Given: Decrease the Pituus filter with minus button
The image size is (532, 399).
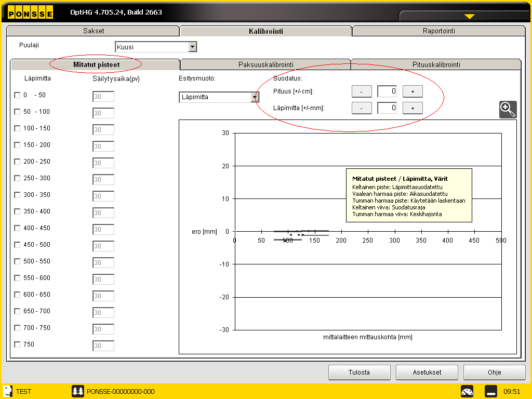Looking at the screenshot, I should tap(362, 91).
